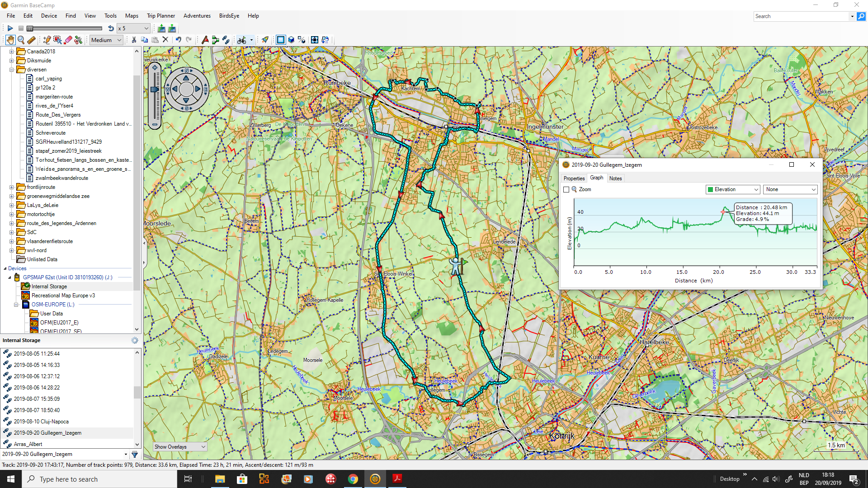
Task: Collapse the diversen folder
Action: click(12, 70)
